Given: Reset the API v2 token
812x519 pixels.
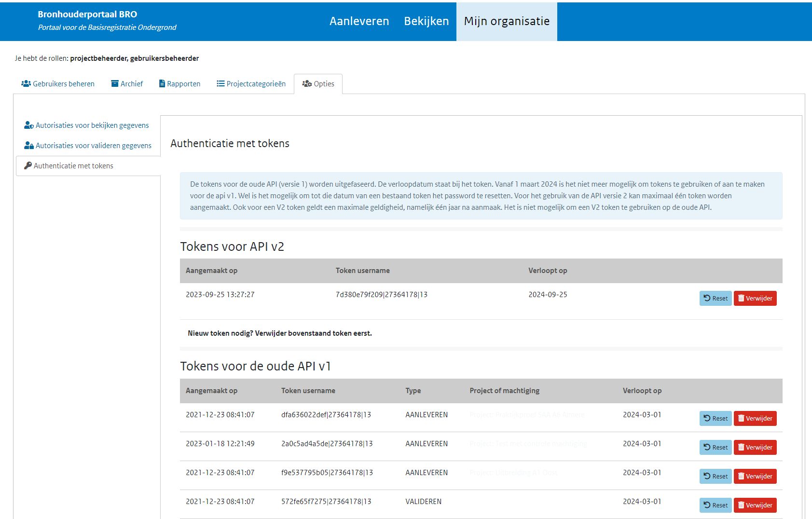Looking at the screenshot, I should click(716, 298).
